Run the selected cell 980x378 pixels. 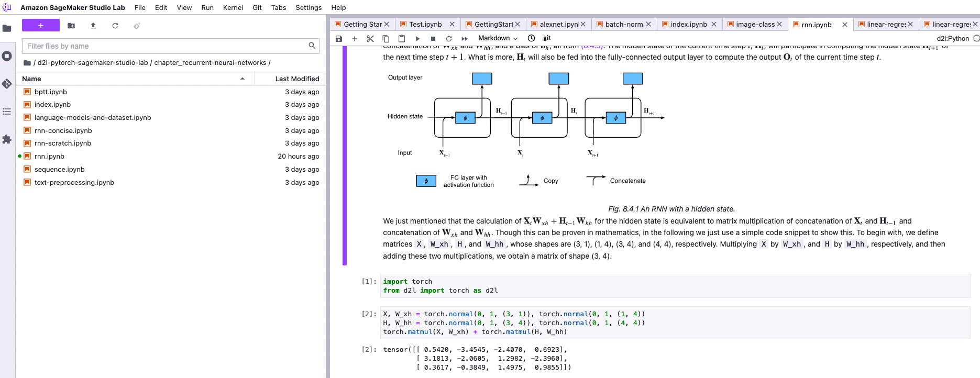[417, 39]
